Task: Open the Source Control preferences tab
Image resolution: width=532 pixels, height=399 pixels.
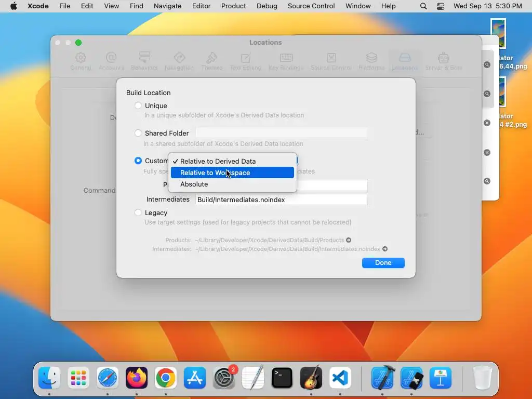Action: pyautogui.click(x=331, y=61)
